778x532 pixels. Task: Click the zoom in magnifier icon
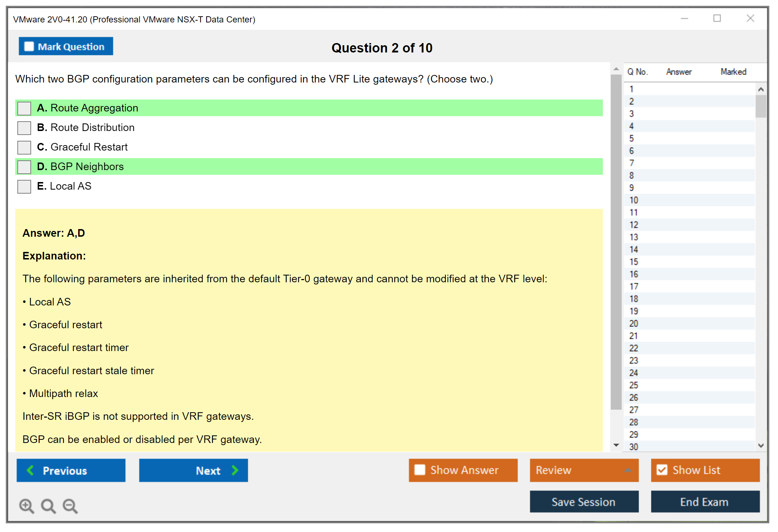(x=26, y=506)
